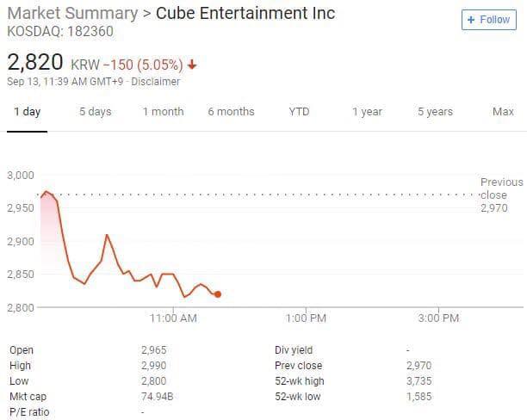Open the Disclaimer link
The image size is (527, 420).
pyautogui.click(x=157, y=82)
